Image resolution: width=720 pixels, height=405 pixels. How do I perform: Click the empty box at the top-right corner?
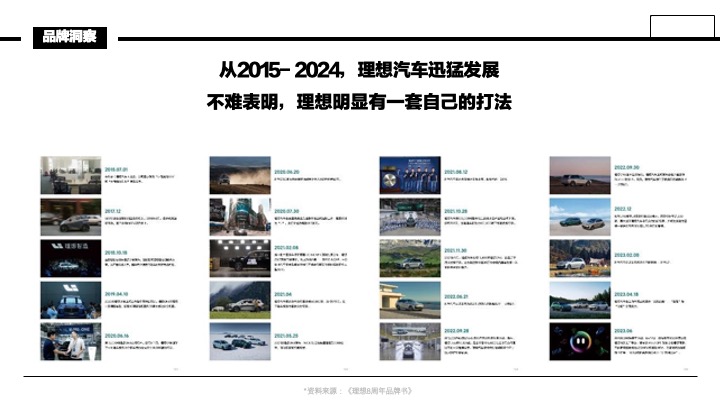tap(682, 26)
